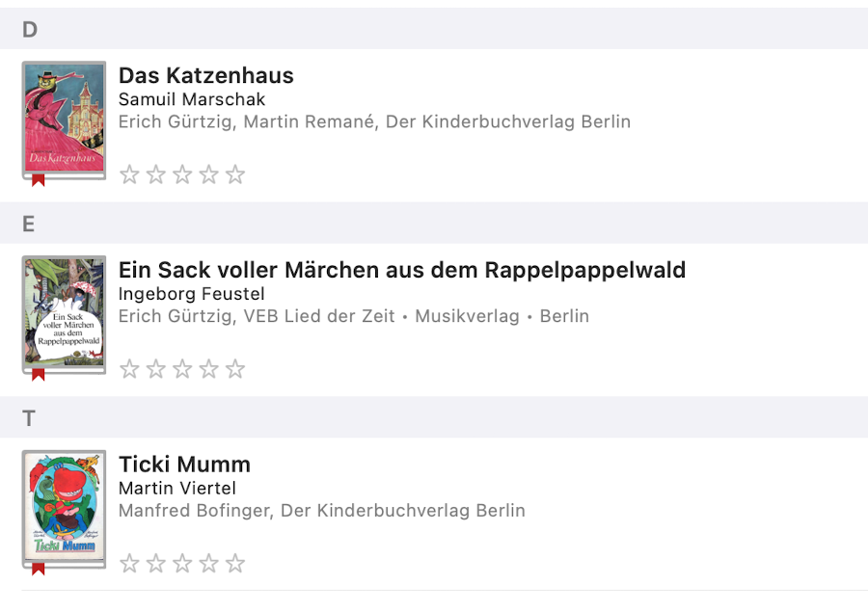Rate Das Katzenhaus one star
This screenshot has width=868, height=611.
(129, 174)
